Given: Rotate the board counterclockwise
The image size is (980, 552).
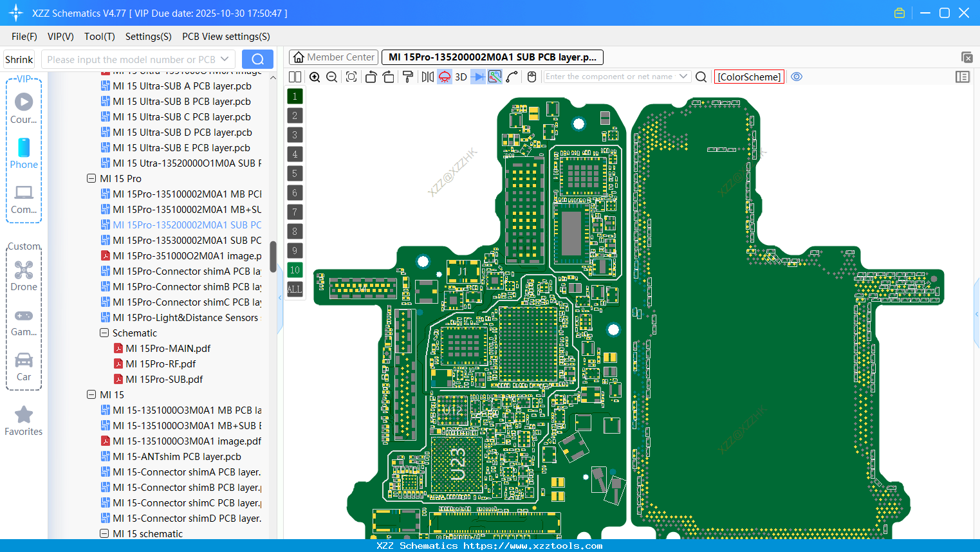Looking at the screenshot, I should tap(371, 77).
